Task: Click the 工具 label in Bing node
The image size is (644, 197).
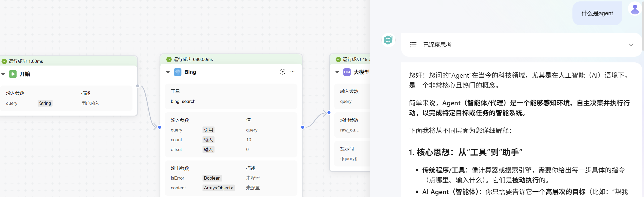Action: (x=175, y=91)
